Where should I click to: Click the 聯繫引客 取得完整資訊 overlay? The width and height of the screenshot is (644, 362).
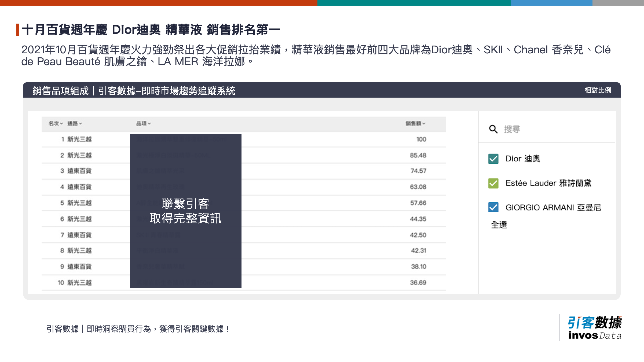186,211
